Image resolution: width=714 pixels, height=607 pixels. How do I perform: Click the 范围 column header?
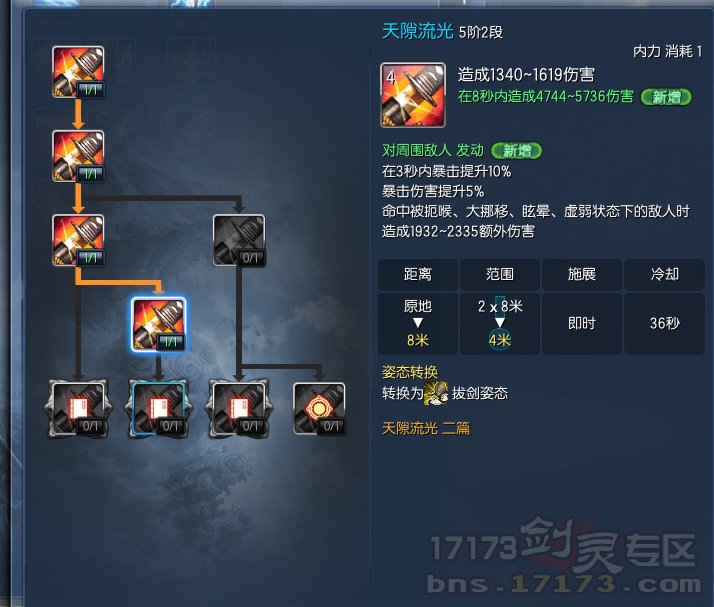500,274
